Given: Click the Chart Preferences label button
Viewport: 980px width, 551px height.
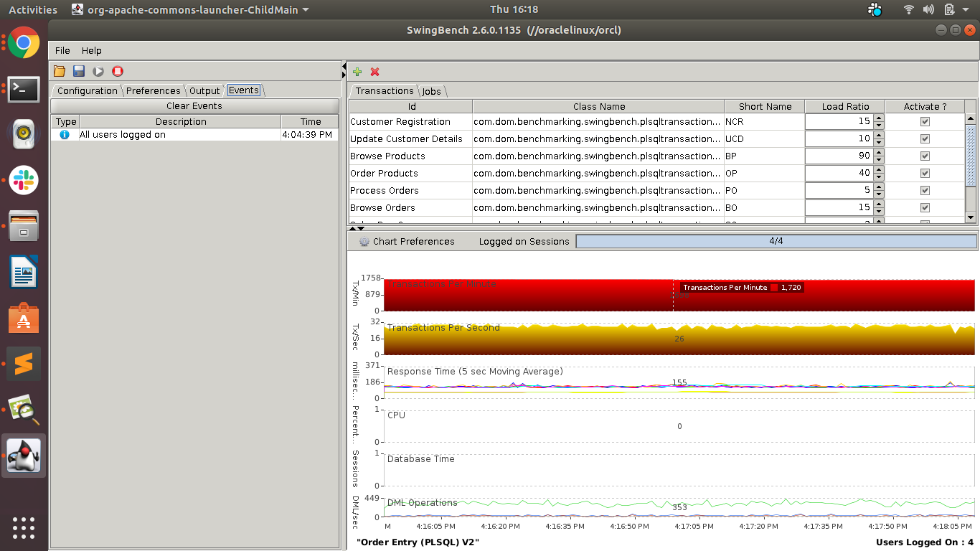Looking at the screenshot, I should [414, 242].
